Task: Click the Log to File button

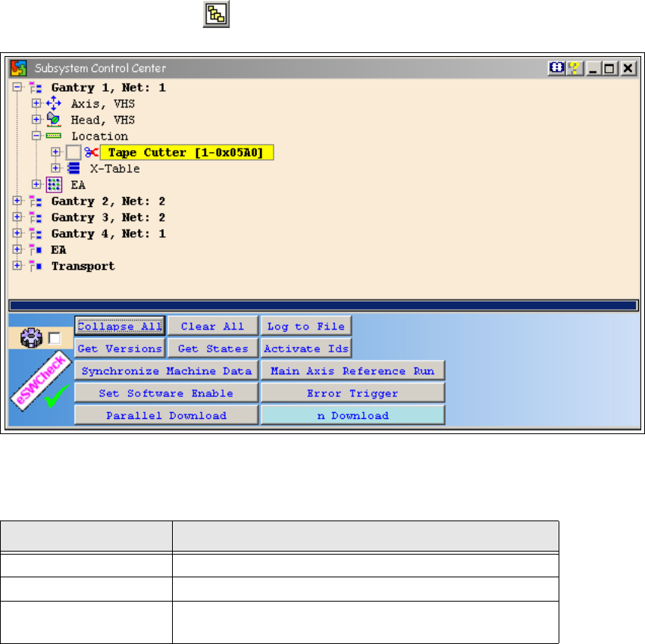Action: (x=306, y=326)
